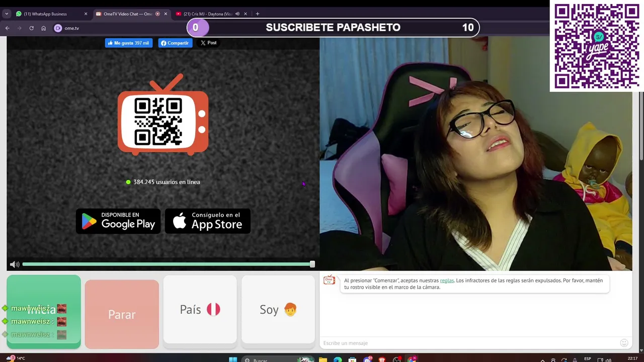Click the camera site-permission icon in address bar
The image size is (644, 362).
pyautogui.click(x=58, y=28)
